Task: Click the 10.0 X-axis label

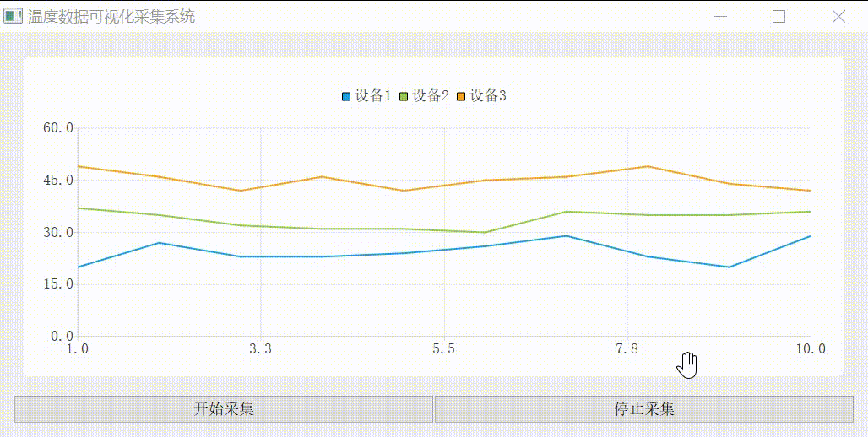Action: [811, 349]
